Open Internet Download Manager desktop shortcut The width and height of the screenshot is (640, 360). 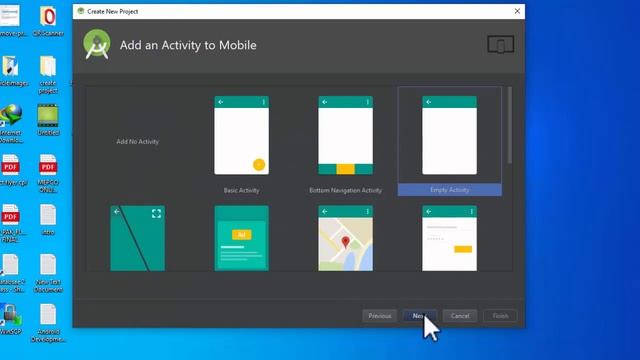11,124
